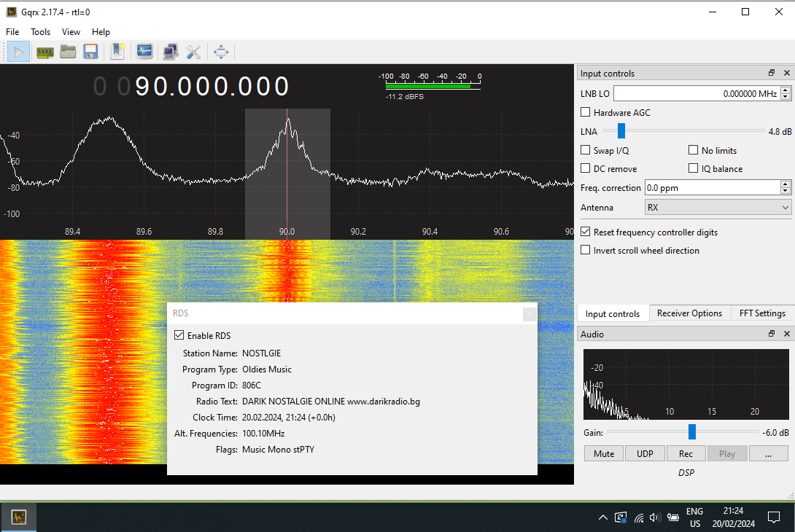Increase Freq. correction with up arrow
This screenshot has width=795, height=532.
tap(786, 184)
